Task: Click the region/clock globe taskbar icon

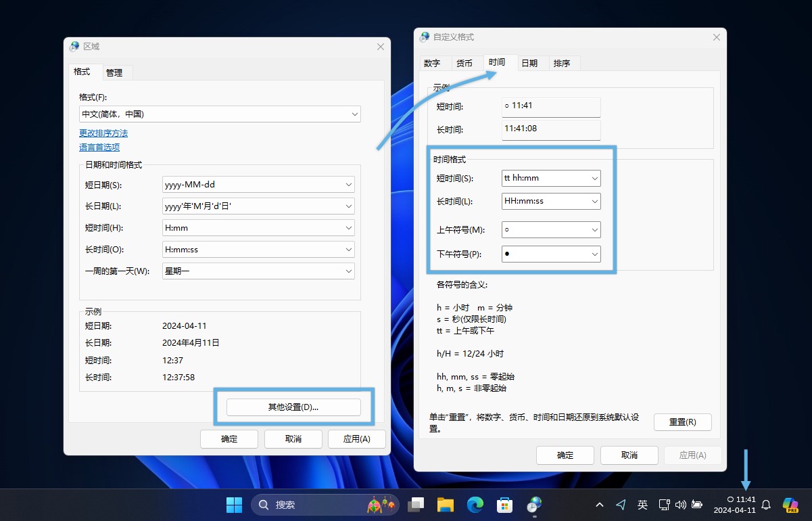Action: 535,505
